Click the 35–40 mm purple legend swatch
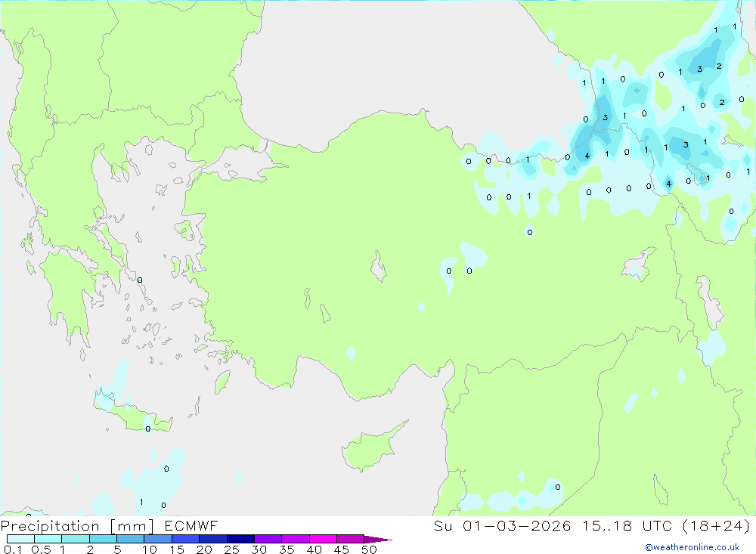Screen dimensions: 756x554 pyautogui.click(x=296, y=539)
